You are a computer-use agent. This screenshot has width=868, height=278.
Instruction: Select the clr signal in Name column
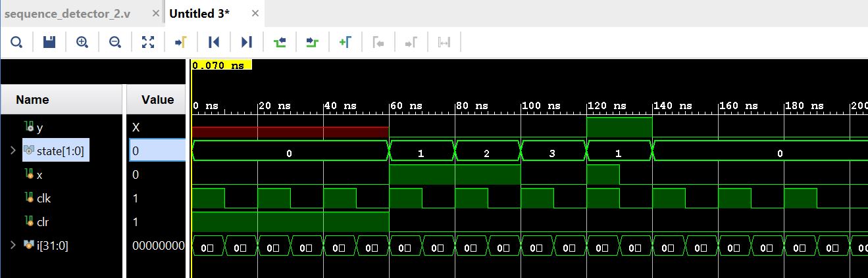pyautogui.click(x=43, y=222)
